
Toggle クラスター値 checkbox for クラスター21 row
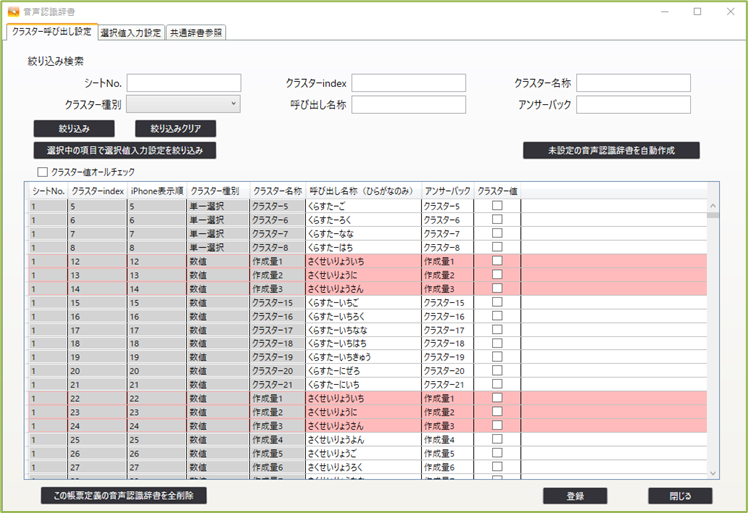[497, 384]
